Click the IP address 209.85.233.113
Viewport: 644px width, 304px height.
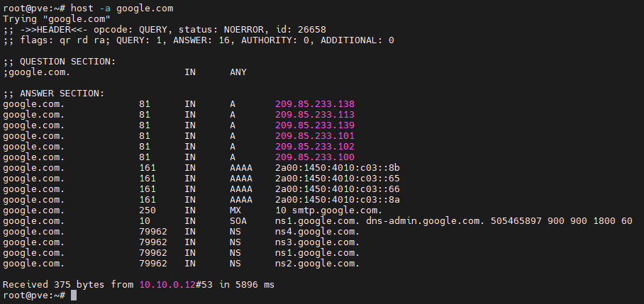coord(315,115)
